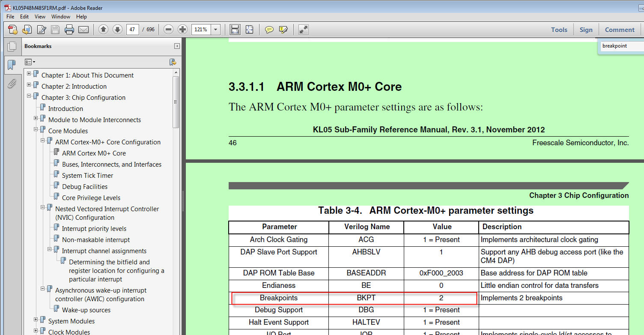644x335 pixels.
Task: Collapse the Bookmarks navigation pane
Action: click(177, 46)
